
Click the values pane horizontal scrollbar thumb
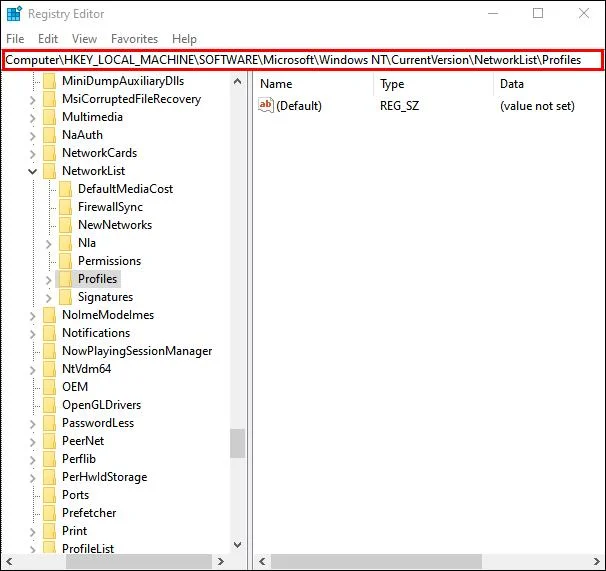pyautogui.click(x=376, y=561)
